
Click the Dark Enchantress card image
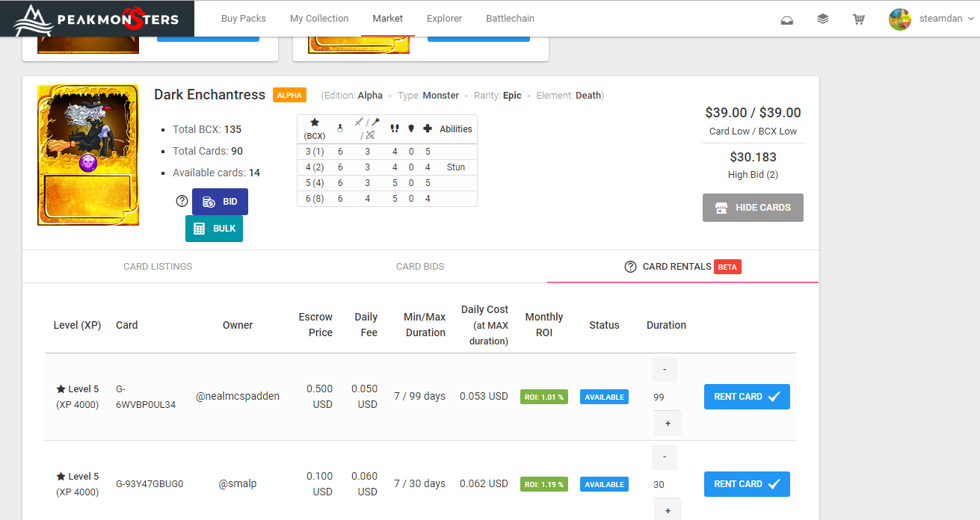[88, 155]
